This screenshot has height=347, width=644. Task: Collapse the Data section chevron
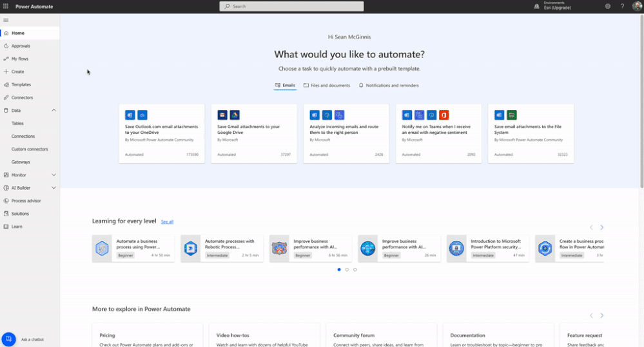(x=54, y=110)
